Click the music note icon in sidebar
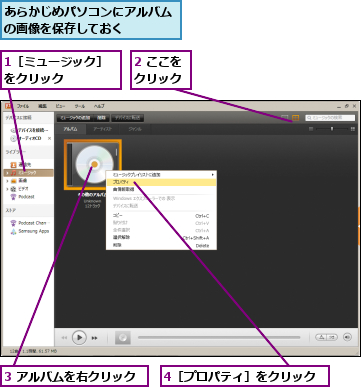Viewport: 361px width, 387px height. [x=13, y=173]
